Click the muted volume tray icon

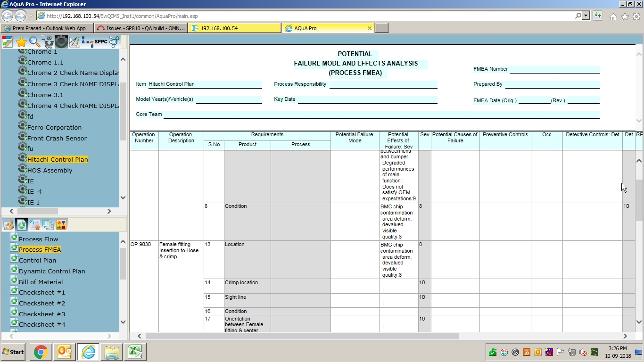click(x=583, y=352)
